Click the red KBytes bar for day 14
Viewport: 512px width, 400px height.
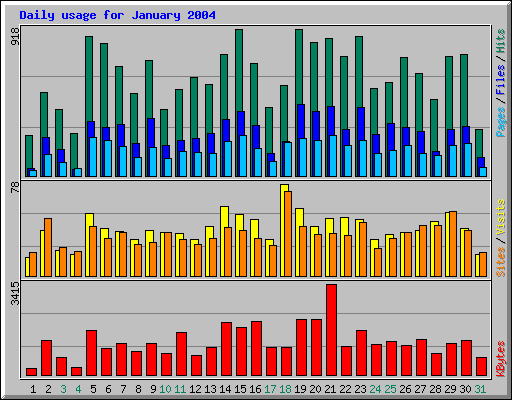(226, 349)
